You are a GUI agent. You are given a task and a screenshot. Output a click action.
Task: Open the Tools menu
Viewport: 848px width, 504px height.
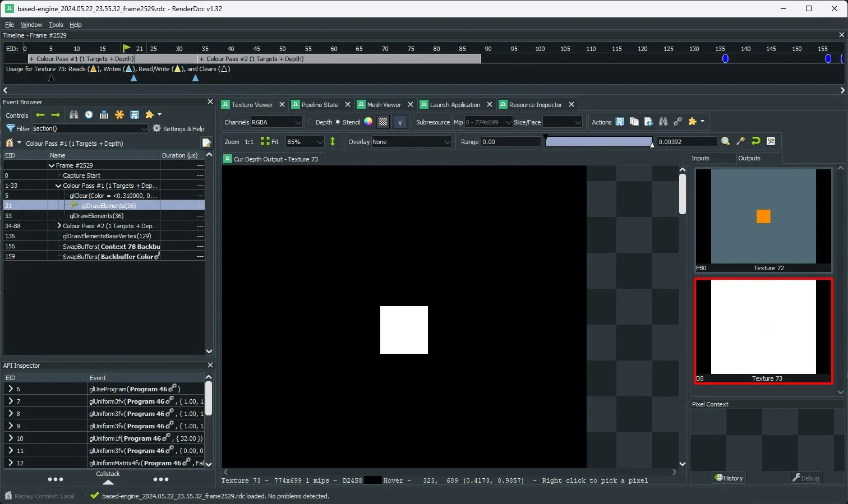pyautogui.click(x=56, y=25)
